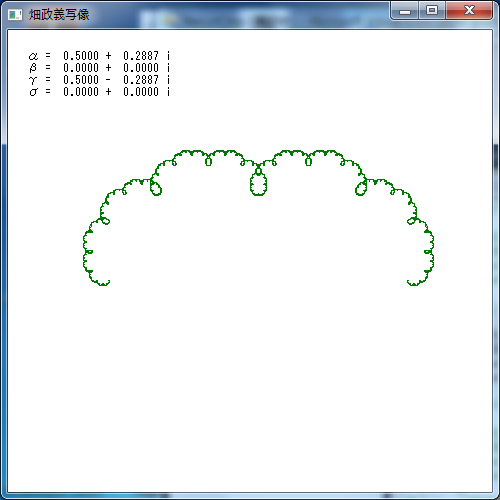Click the β symbol in the parameter list
Image resolution: width=500 pixels, height=500 pixels.
point(33,68)
